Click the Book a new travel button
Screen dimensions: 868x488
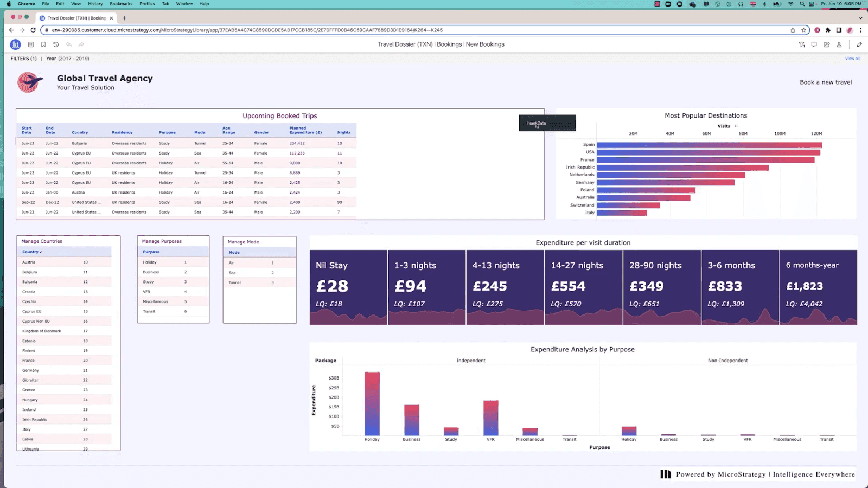[826, 82]
